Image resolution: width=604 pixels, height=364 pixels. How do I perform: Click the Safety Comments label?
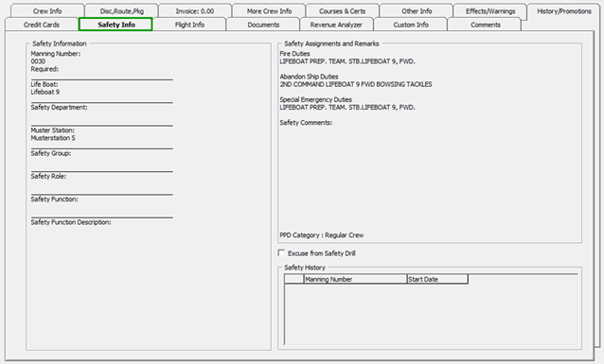tap(306, 122)
